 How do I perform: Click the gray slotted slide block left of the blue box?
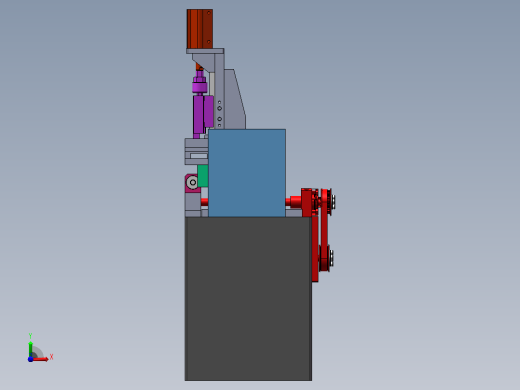(x=197, y=152)
